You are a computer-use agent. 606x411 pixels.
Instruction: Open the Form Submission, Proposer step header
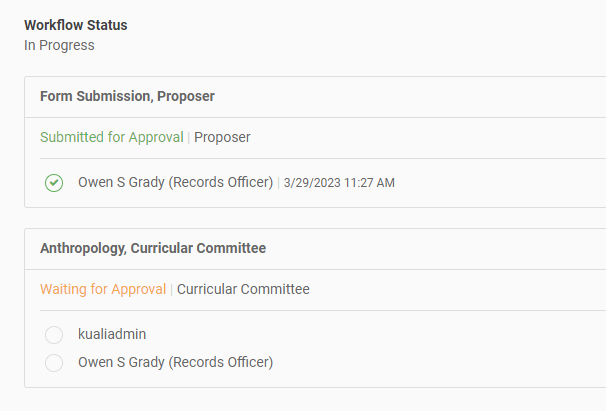[127, 97]
